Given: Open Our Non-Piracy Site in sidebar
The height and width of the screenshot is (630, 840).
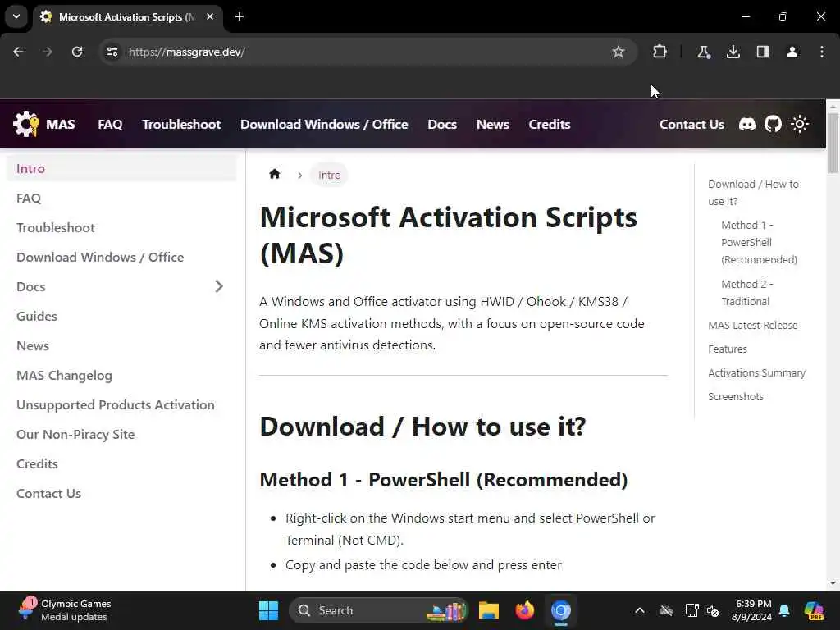Looking at the screenshot, I should [x=121, y=434].
